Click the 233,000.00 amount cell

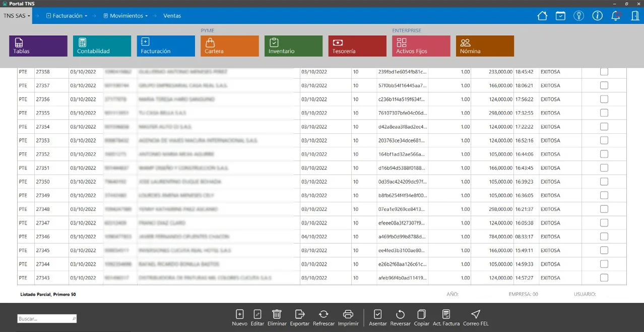(x=493, y=72)
